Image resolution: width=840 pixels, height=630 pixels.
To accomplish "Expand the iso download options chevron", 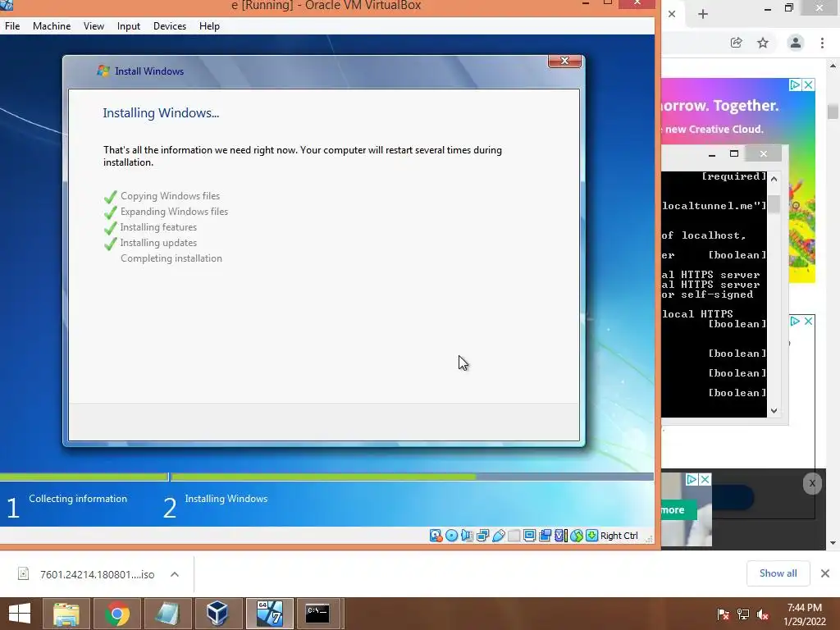I will point(175,574).
